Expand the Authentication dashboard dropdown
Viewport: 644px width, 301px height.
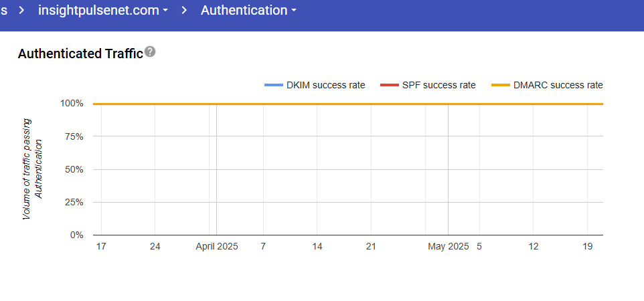248,11
